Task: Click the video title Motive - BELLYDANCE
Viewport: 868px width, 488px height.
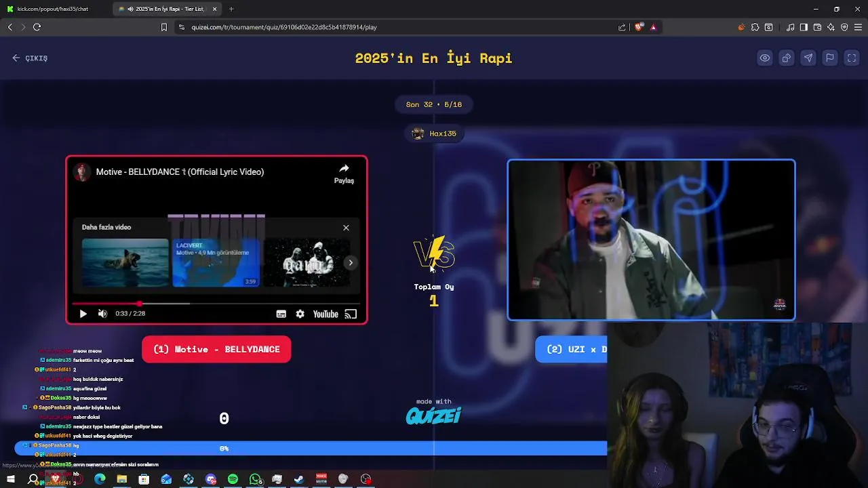Action: [x=180, y=172]
